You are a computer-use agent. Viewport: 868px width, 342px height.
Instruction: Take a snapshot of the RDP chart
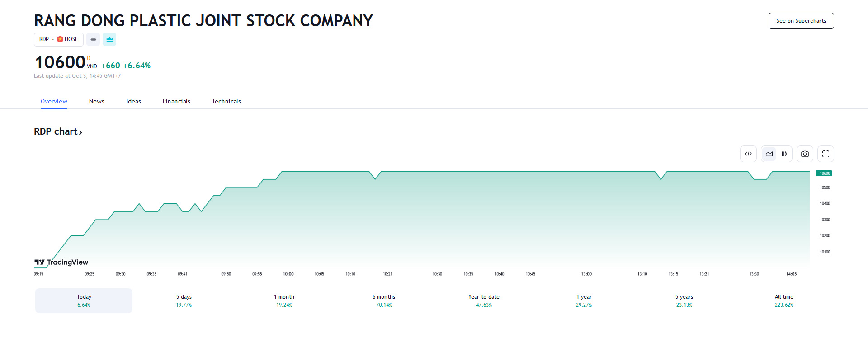click(805, 154)
